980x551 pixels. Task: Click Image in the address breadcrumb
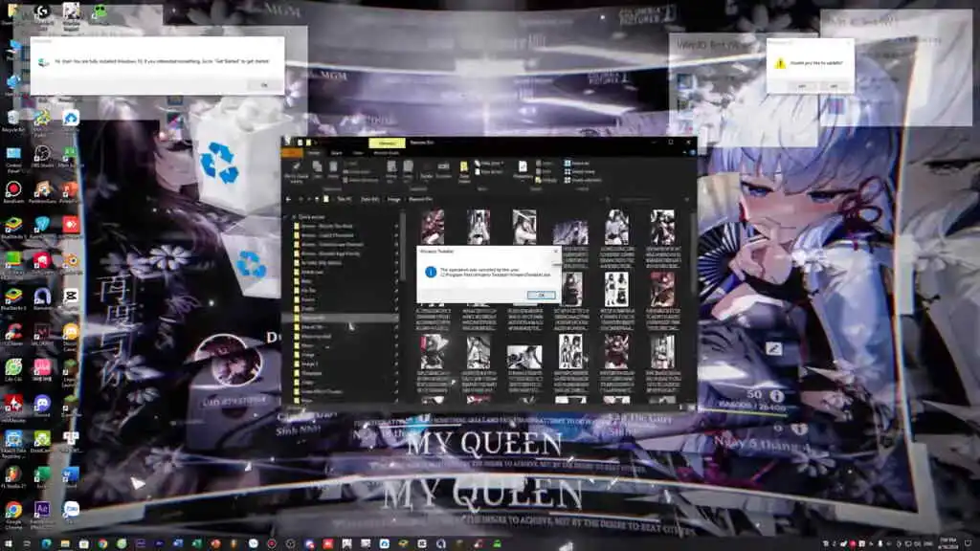coord(393,199)
